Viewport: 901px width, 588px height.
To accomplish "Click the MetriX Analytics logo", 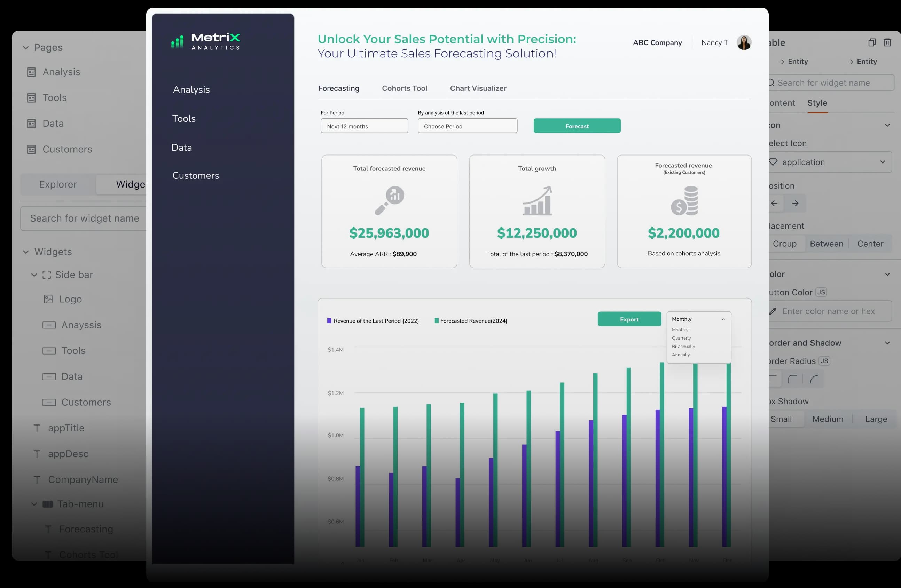I will click(x=205, y=41).
